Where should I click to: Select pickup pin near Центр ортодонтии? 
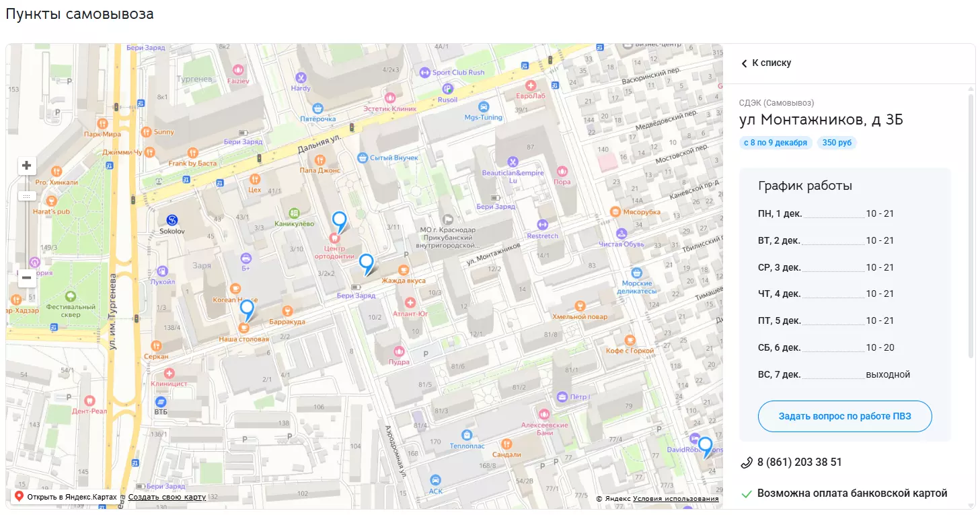pyautogui.click(x=340, y=220)
